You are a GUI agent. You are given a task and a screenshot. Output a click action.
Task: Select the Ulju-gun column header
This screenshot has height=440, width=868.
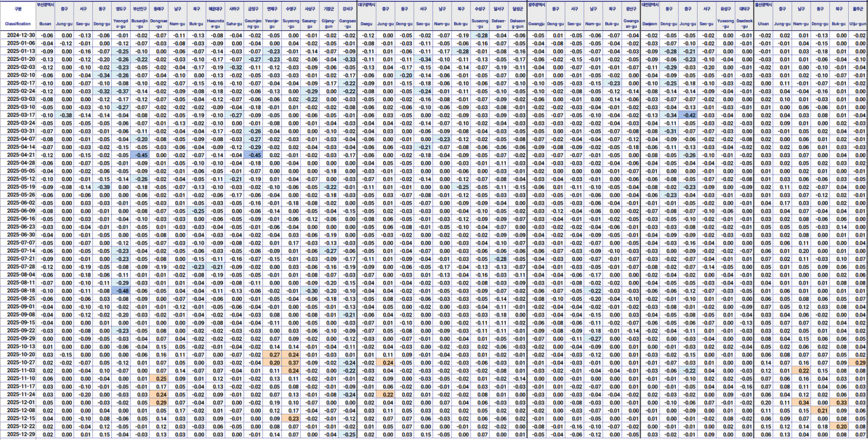pyautogui.click(x=858, y=24)
